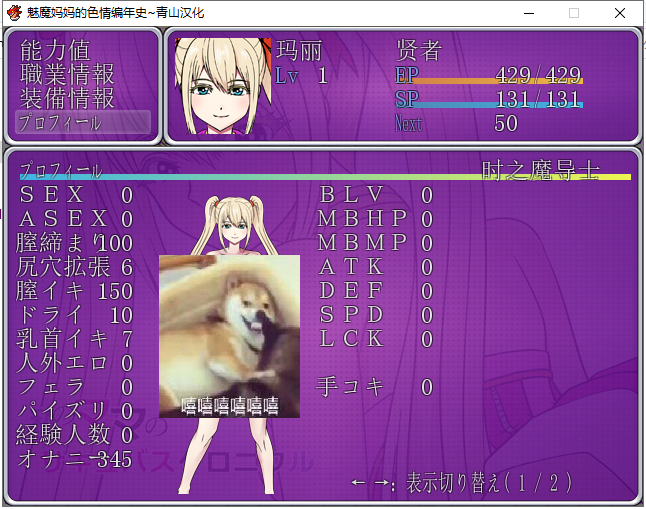This screenshot has height=509, width=646.
Task: Click the 时之魔导士 title text
Action: point(541,170)
